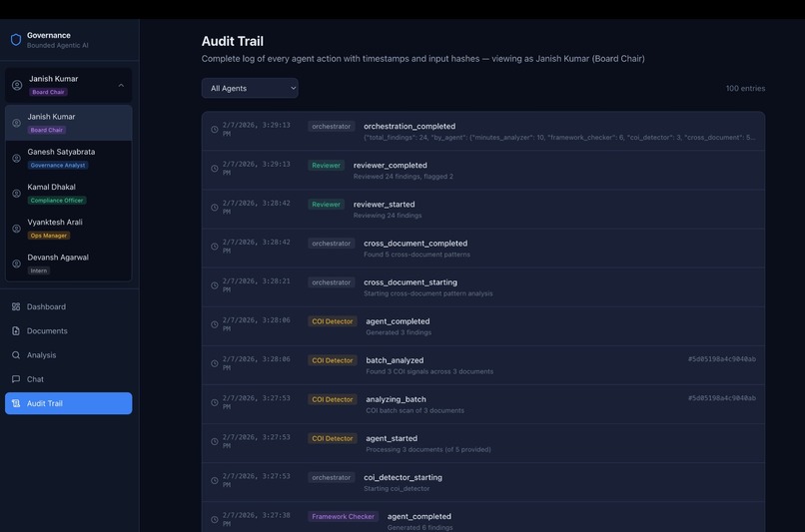Select the Audit Trail nav item
805x532 pixels.
pyautogui.click(x=68, y=403)
